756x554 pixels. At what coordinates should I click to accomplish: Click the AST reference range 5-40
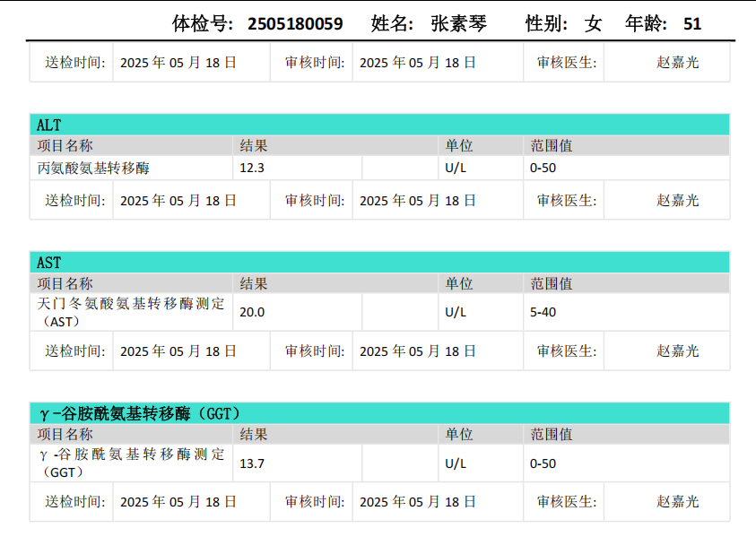click(543, 312)
